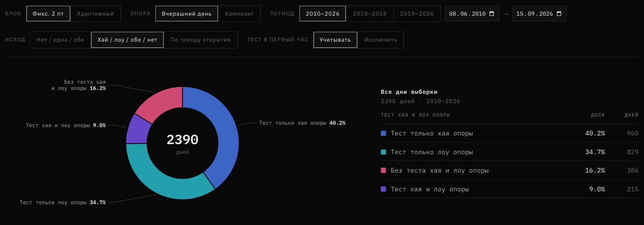Click the day count value «215»
The width and height of the screenshot is (644, 225).
[633, 189]
